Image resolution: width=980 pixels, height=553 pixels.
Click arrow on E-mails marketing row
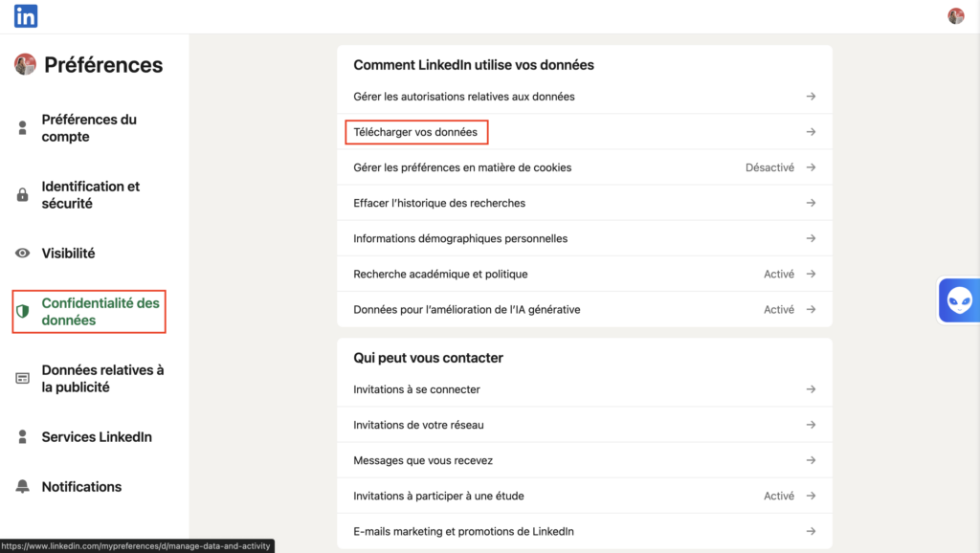[811, 531]
